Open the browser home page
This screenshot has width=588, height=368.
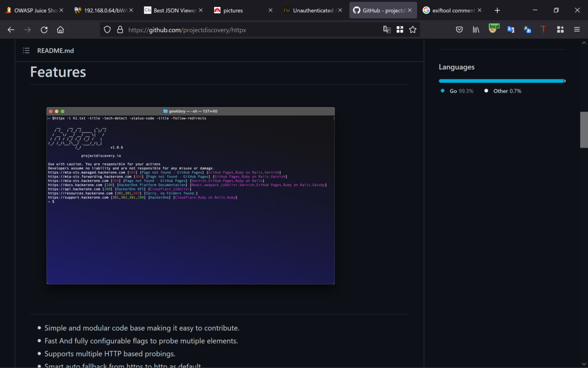point(60,30)
